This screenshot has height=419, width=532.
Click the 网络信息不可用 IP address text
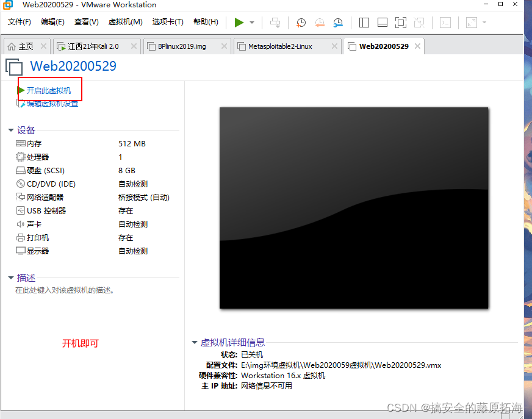(267, 385)
